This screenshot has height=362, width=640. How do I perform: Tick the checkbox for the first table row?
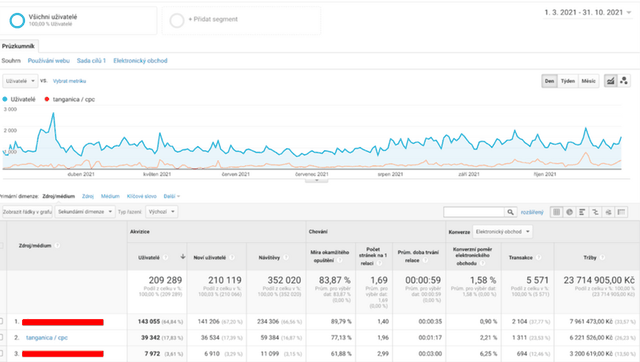(x=2, y=322)
